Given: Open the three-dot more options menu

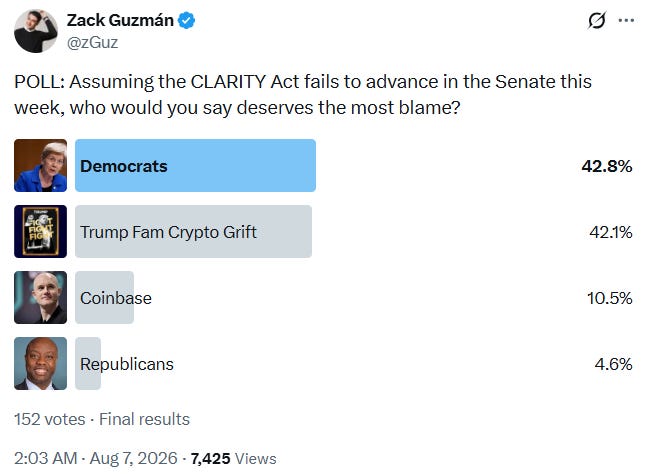Looking at the screenshot, I should (x=626, y=20).
